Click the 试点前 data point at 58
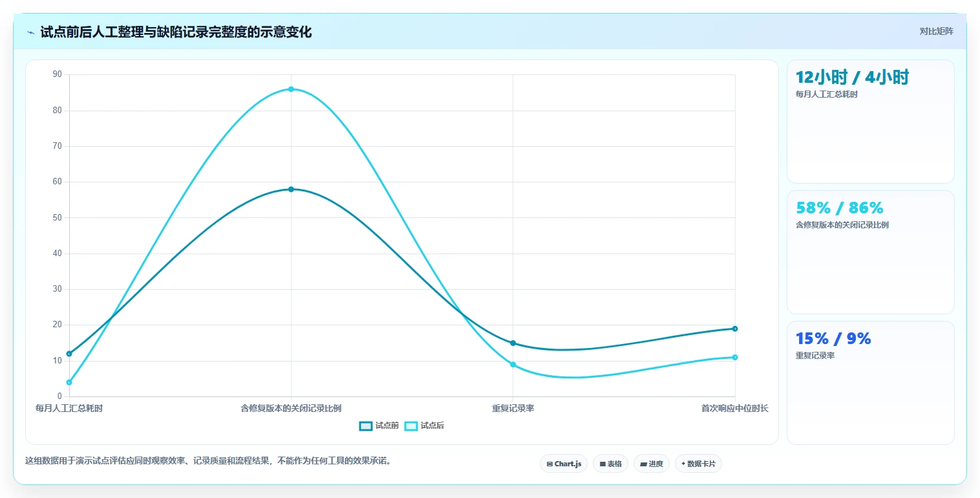The width and height of the screenshot is (980, 498). 291,189
